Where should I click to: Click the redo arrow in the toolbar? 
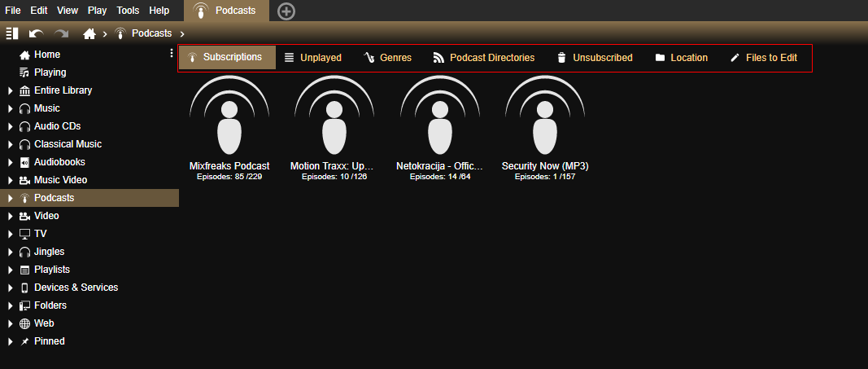tap(61, 33)
